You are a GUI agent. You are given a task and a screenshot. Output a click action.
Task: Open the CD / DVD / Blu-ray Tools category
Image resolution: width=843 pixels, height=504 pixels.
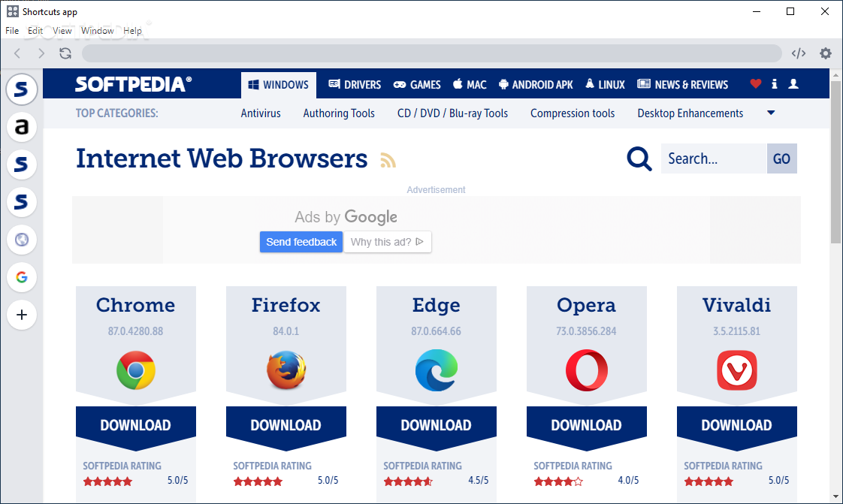pos(453,113)
